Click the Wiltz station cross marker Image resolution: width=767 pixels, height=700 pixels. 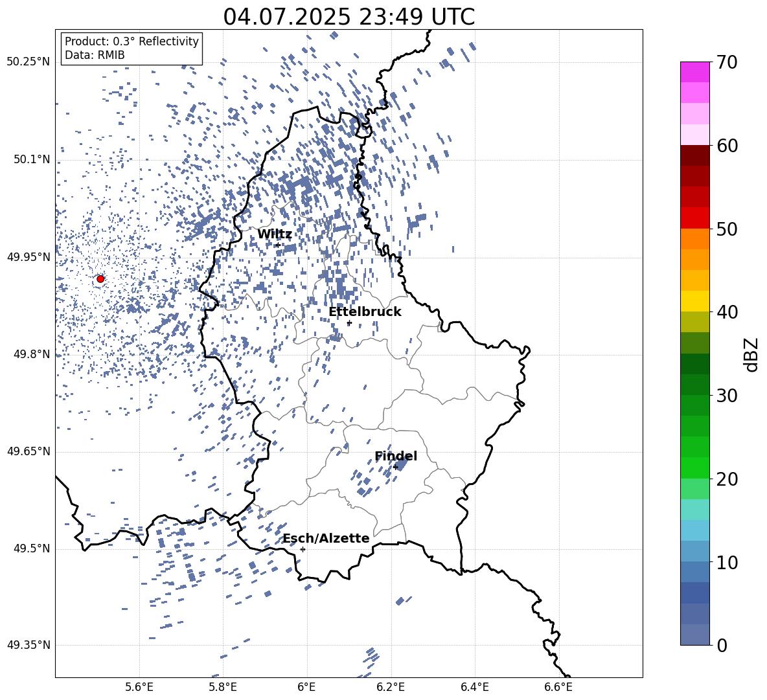pos(278,245)
